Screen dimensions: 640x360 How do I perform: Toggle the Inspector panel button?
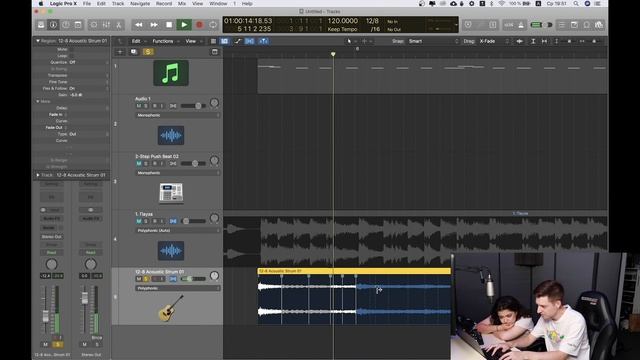coord(53,25)
